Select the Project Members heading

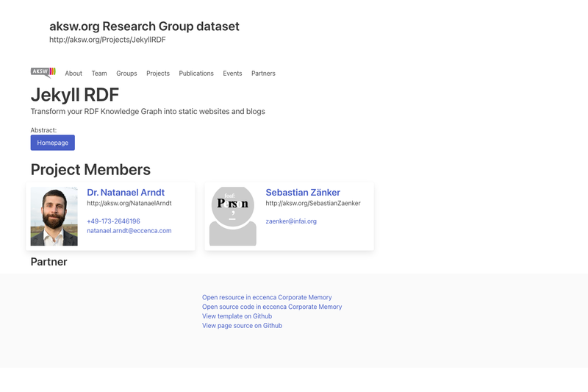[90, 170]
